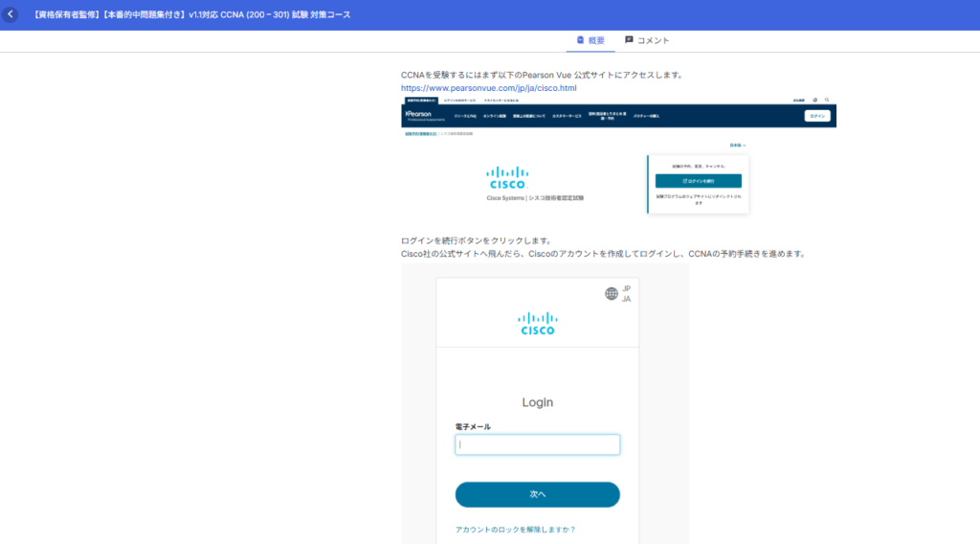Click the Cisco logo above Cisco Systems text
The image size is (980, 544).
[x=507, y=178]
